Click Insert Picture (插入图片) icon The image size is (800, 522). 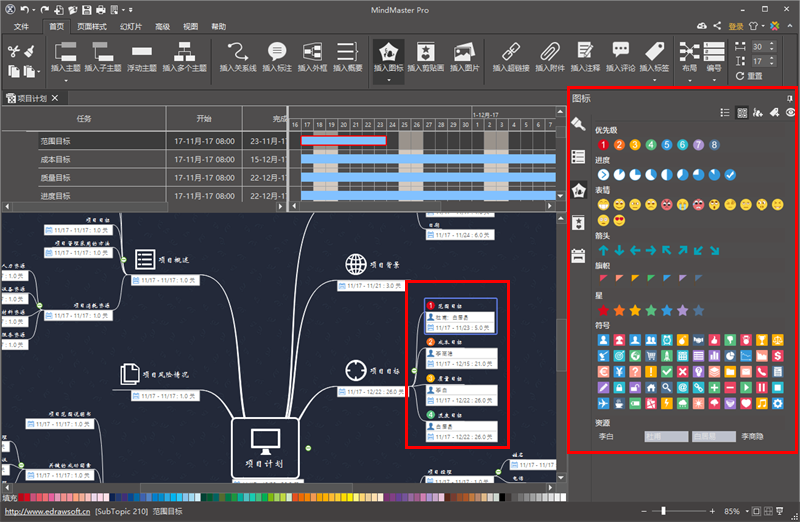pyautogui.click(x=464, y=52)
